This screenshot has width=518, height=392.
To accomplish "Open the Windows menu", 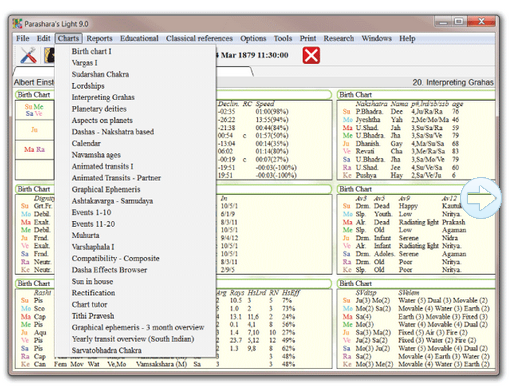I will pos(377,38).
